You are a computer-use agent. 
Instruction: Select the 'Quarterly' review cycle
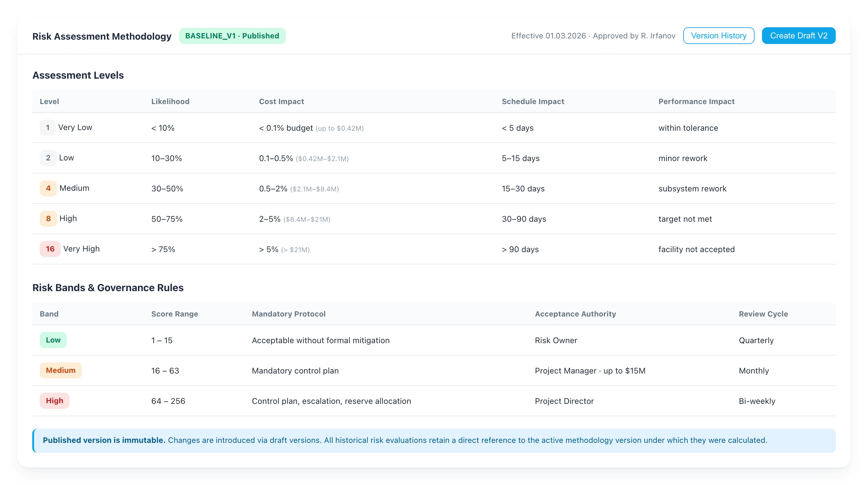tap(756, 340)
